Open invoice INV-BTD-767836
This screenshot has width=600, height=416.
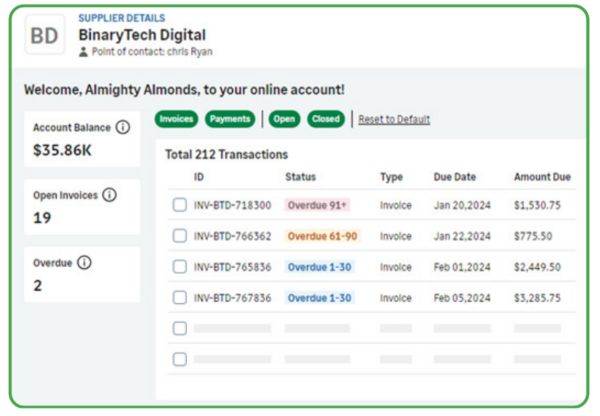point(232,298)
